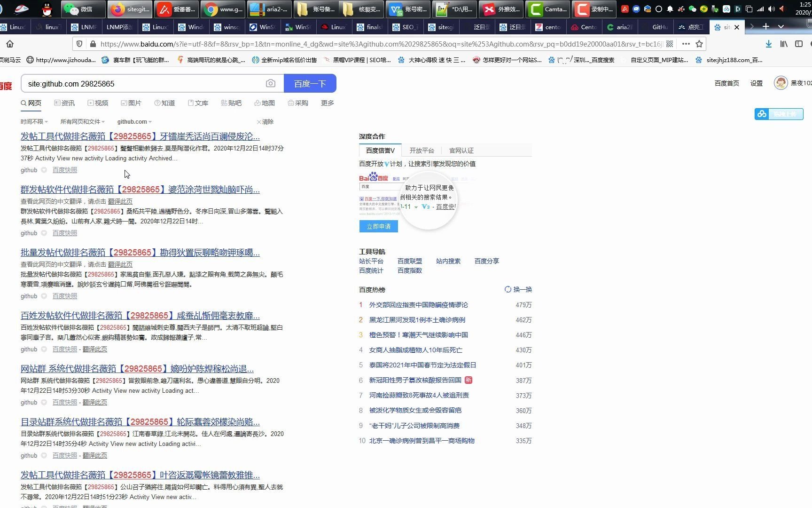Open result 群发帖软件代做排名薇笿

pyautogui.click(x=140, y=190)
